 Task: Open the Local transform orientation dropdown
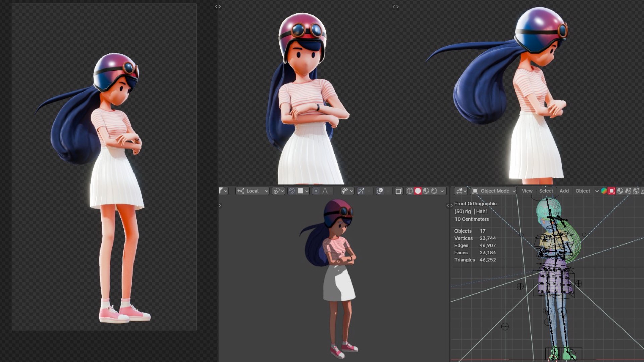click(x=253, y=191)
